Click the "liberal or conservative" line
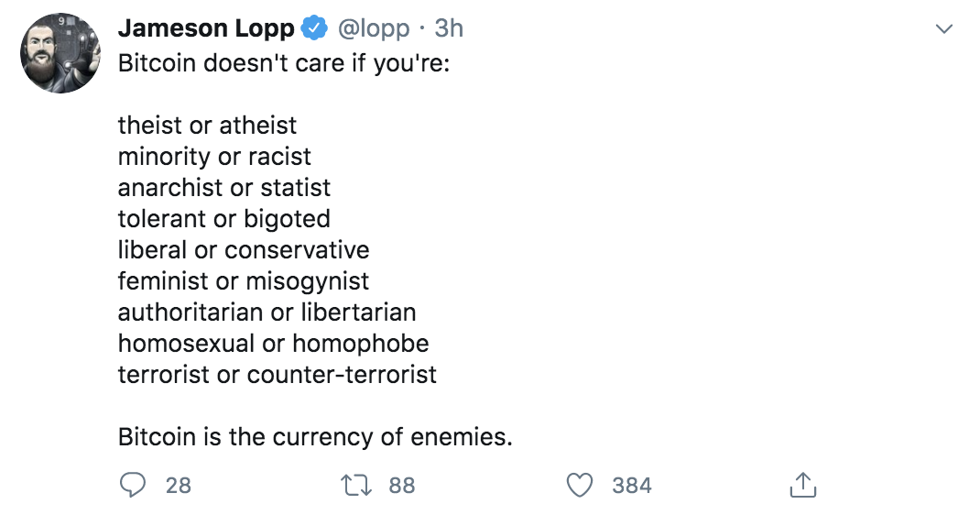The width and height of the screenshot is (980, 515). click(244, 249)
